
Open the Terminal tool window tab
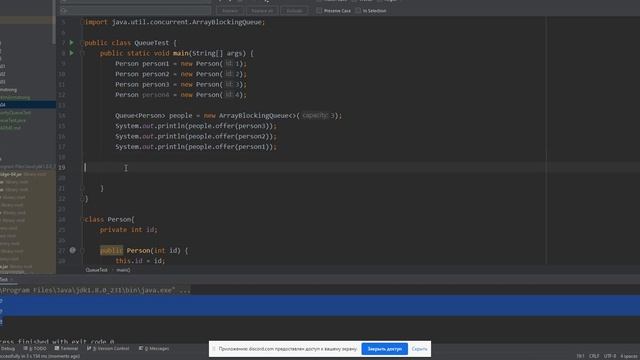[66, 349]
